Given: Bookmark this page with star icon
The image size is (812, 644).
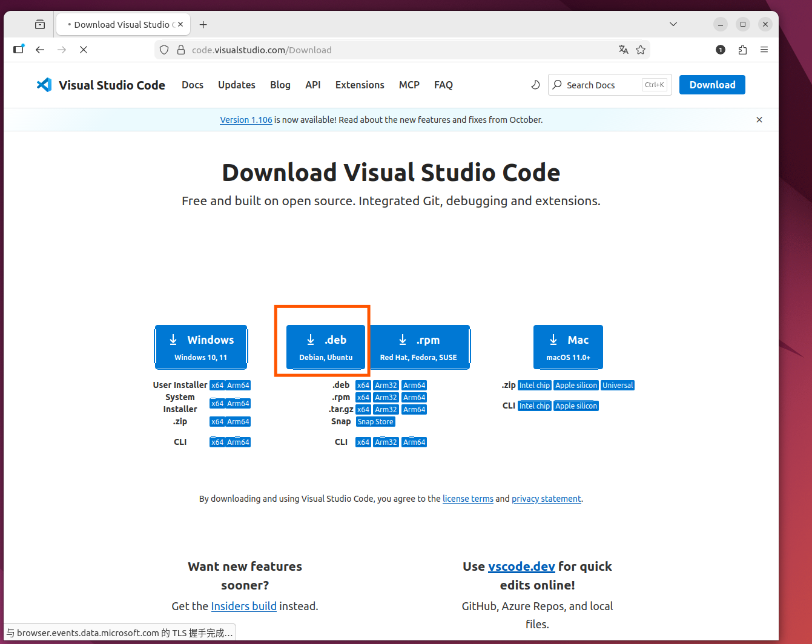Looking at the screenshot, I should click(641, 50).
